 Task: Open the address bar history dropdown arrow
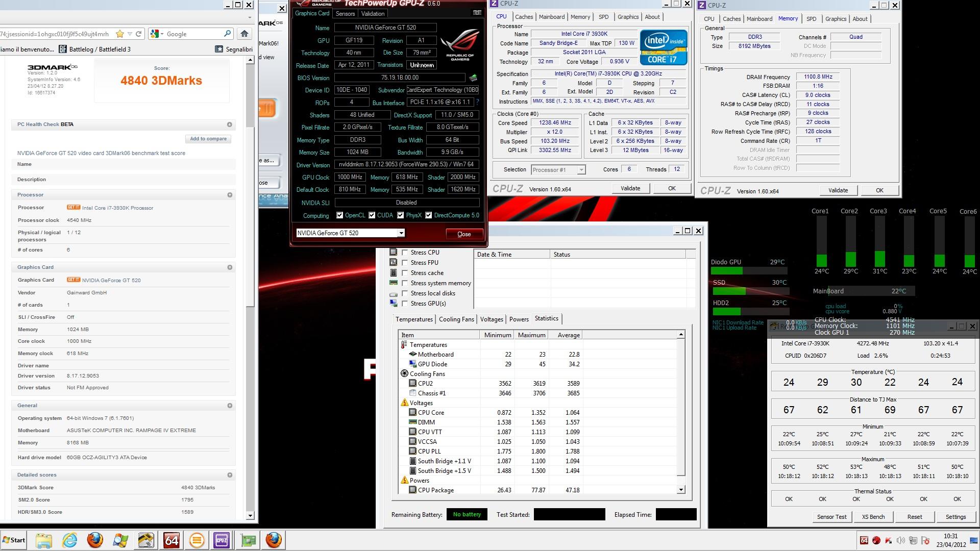(130, 34)
